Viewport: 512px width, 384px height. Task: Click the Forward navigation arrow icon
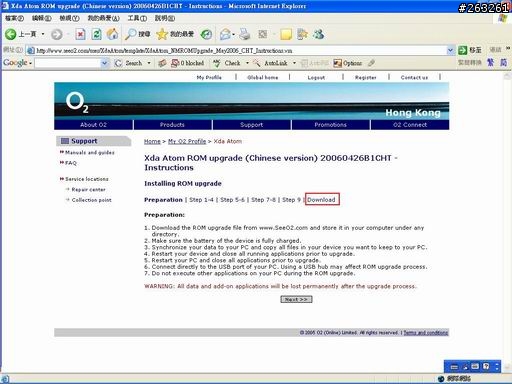[x=57, y=34]
